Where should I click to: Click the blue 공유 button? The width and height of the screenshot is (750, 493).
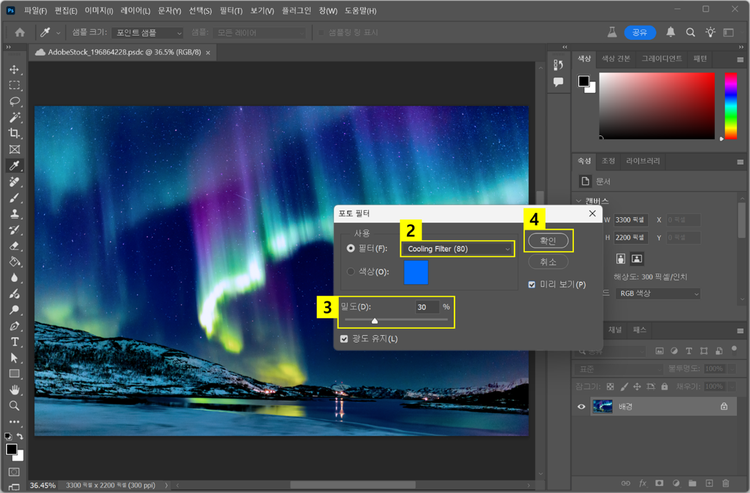tap(640, 32)
